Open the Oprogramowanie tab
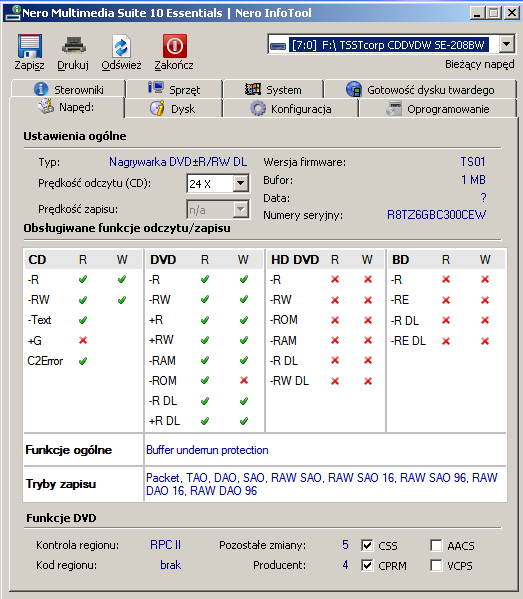 coord(438,108)
